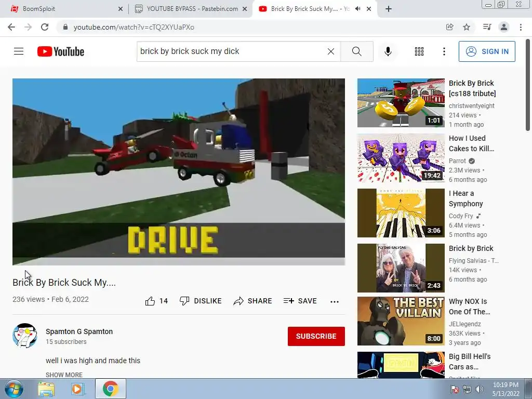Open the Parrot channel name
532x399 pixels.
(x=457, y=161)
